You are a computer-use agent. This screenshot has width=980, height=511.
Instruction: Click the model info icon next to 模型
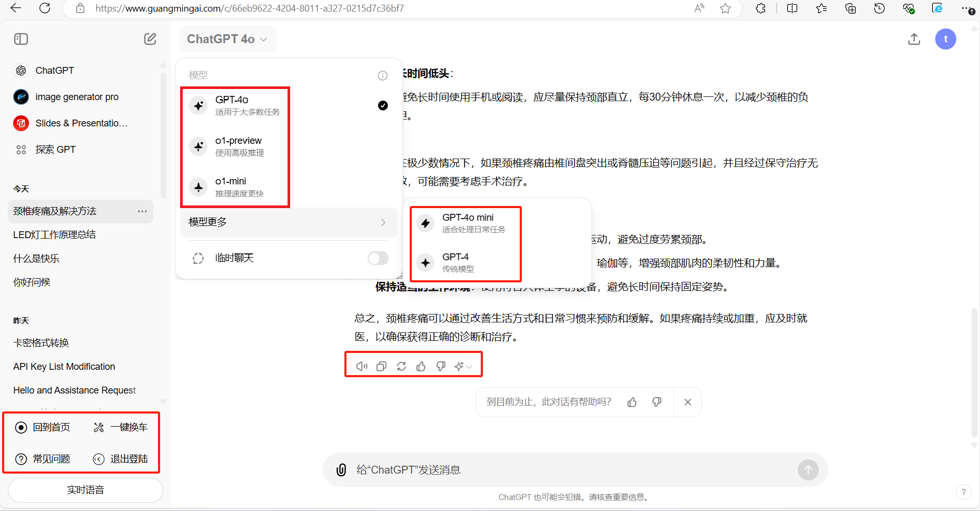(x=383, y=75)
